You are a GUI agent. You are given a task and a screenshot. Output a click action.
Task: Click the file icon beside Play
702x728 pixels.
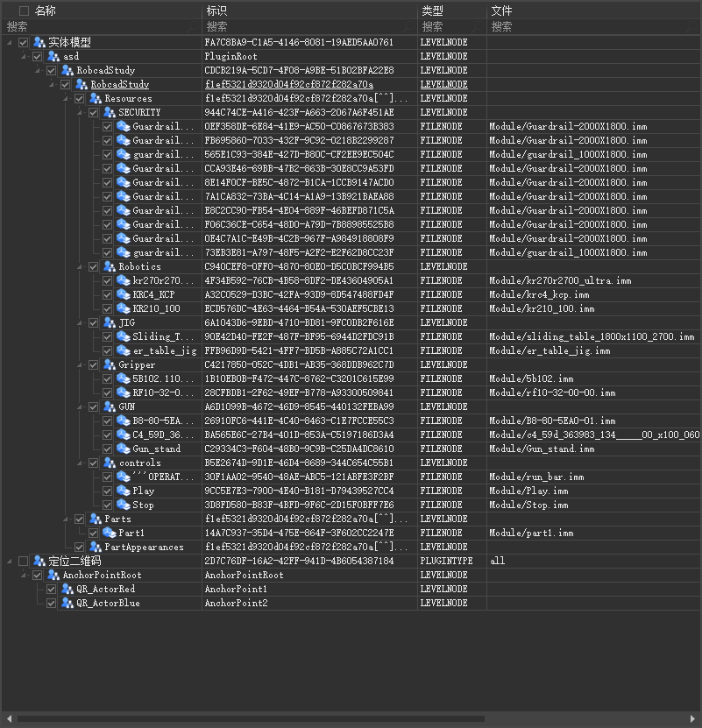point(124,491)
